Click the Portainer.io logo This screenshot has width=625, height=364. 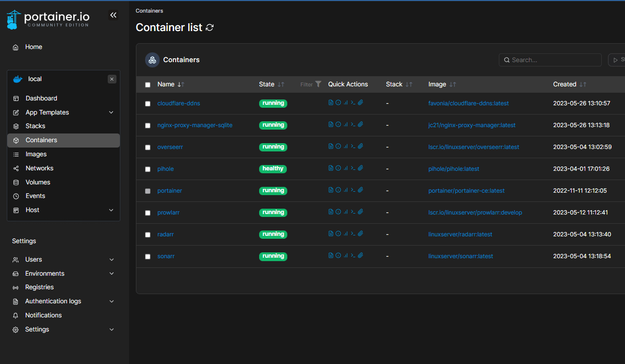tap(48, 19)
